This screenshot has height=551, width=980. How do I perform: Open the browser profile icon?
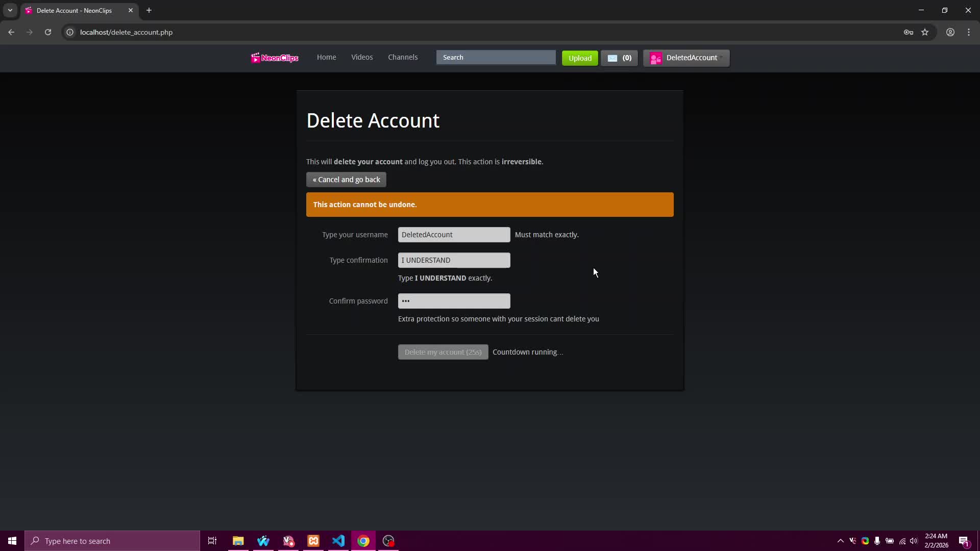[x=950, y=32]
